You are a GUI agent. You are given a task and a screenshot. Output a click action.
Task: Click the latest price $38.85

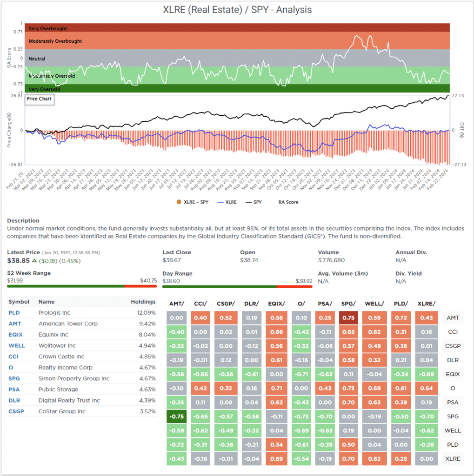click(x=19, y=261)
